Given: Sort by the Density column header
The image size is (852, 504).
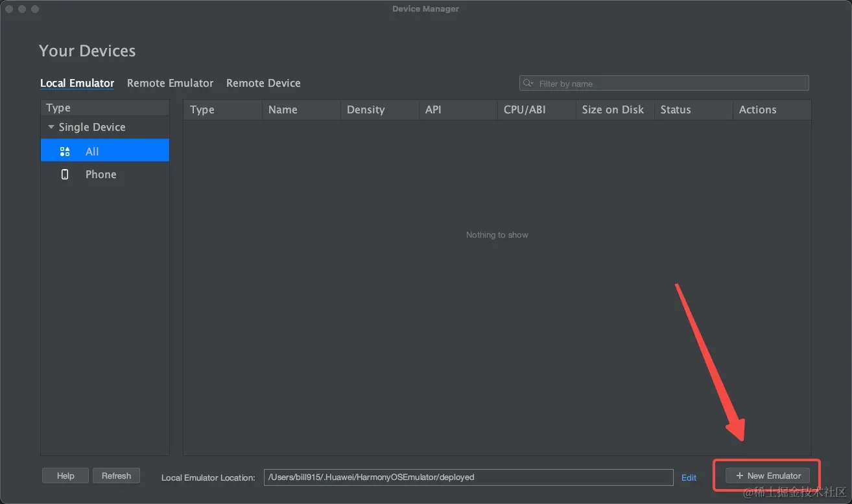Looking at the screenshot, I should coord(379,109).
